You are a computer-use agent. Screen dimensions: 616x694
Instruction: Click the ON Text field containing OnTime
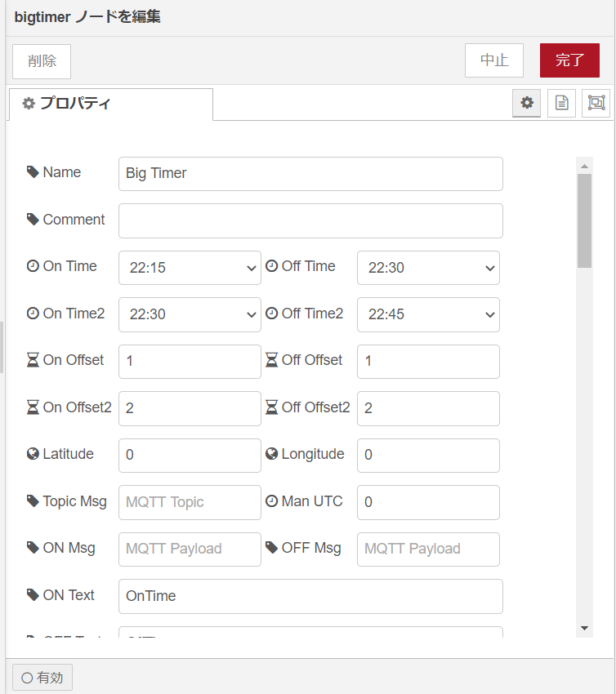point(310,596)
